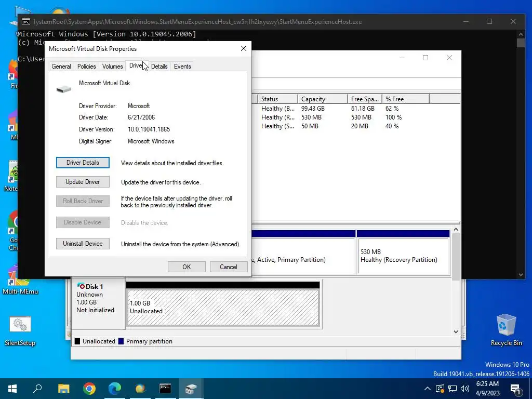Cancel the Virtual Disk Properties dialog
532x399 pixels.
click(x=229, y=267)
